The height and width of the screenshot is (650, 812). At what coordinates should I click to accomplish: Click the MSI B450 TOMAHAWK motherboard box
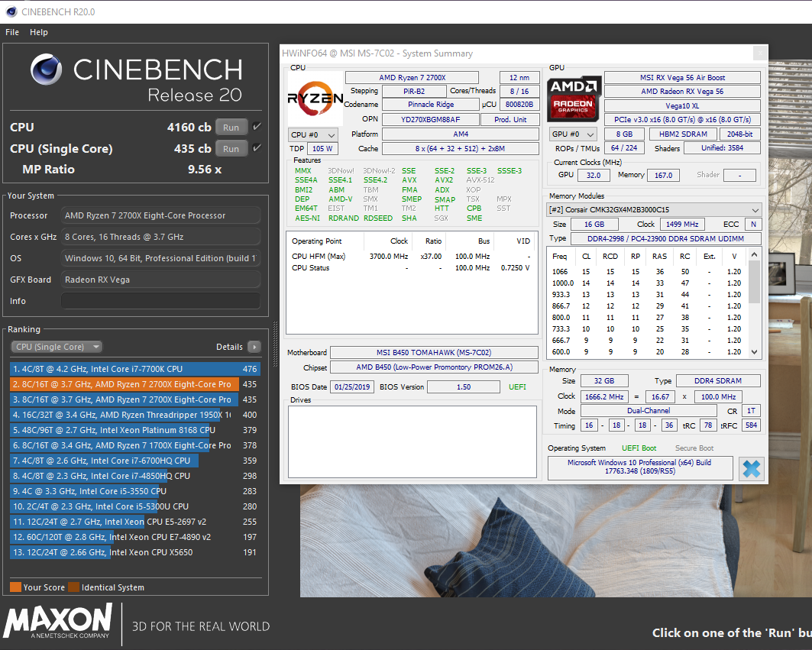pyautogui.click(x=434, y=353)
